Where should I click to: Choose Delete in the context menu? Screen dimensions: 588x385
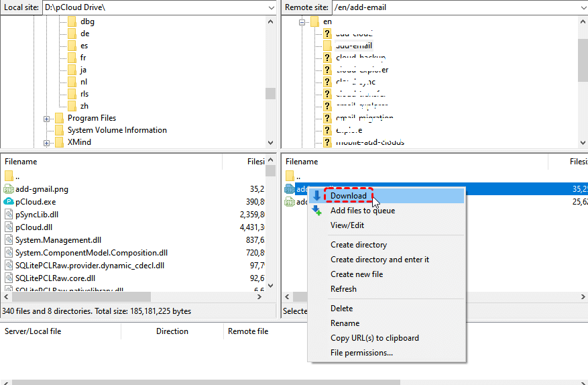tap(341, 309)
